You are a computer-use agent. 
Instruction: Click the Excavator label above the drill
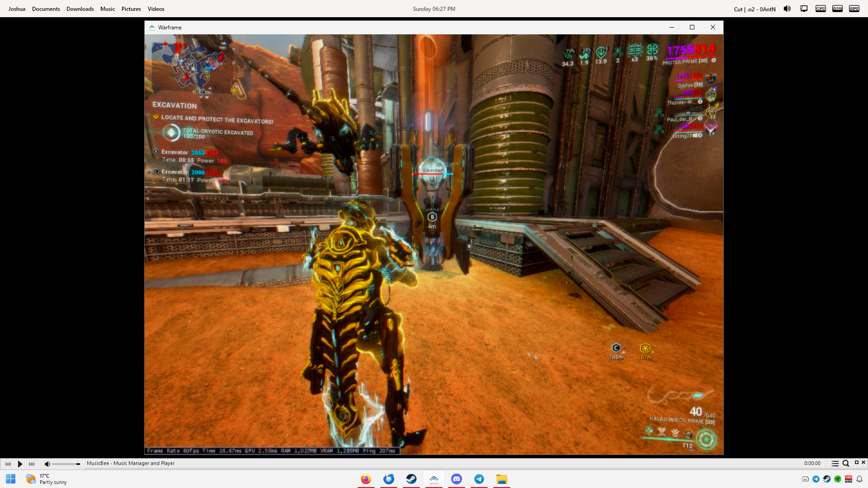432,170
